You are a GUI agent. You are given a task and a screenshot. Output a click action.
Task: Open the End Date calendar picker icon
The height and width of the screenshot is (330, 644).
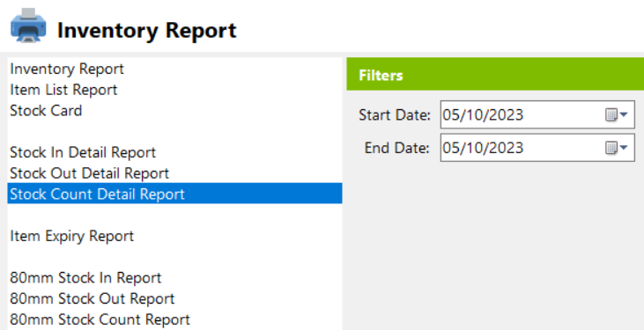[x=611, y=148]
